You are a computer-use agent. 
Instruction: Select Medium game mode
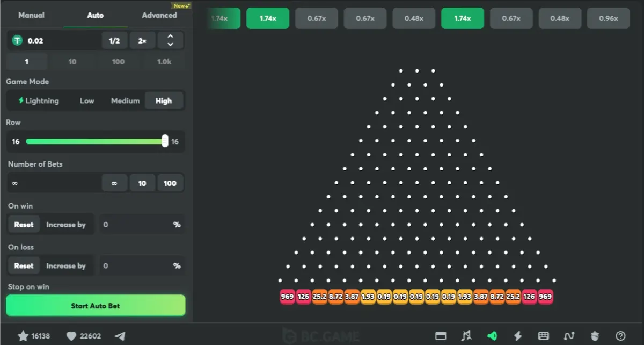point(125,100)
